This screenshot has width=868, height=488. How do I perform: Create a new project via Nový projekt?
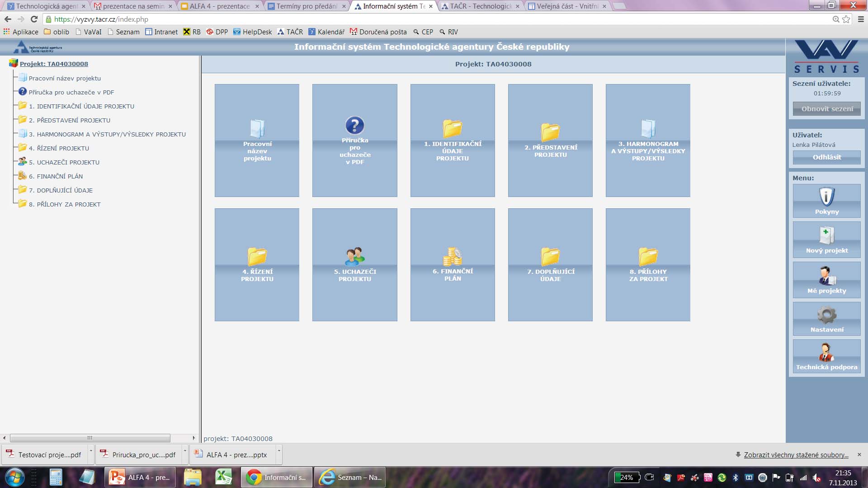point(826,239)
